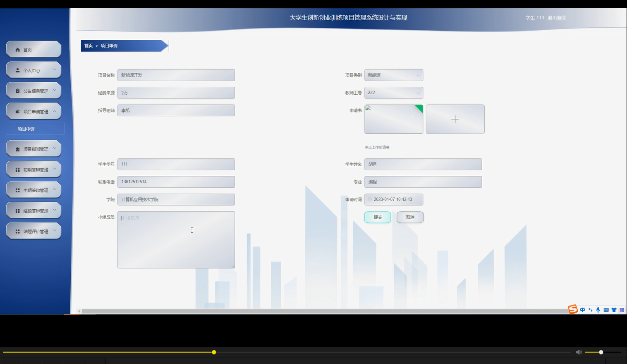
Task: Toggle Sogou Chinese/English input mode
Action: (582, 310)
